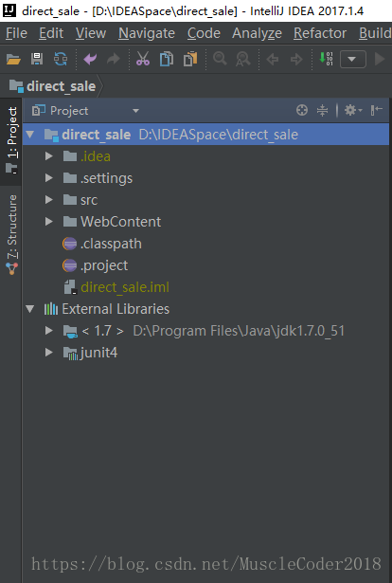The width and height of the screenshot is (392, 583).
Task: Select the direct_sale project root row
Action: coord(206,135)
